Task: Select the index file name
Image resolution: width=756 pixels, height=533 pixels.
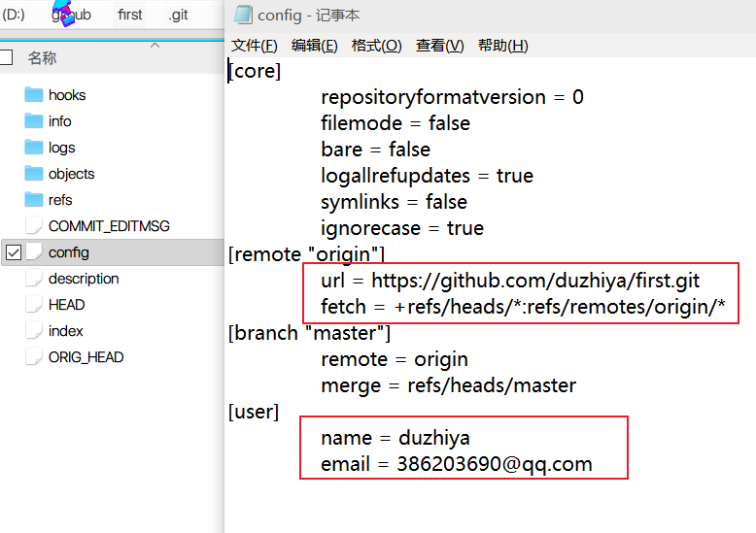Action: [65, 331]
